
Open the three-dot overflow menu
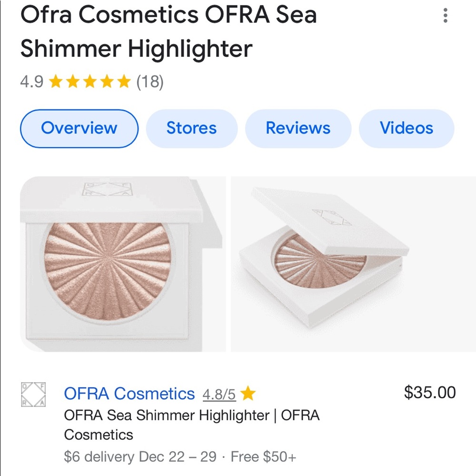pos(446,17)
